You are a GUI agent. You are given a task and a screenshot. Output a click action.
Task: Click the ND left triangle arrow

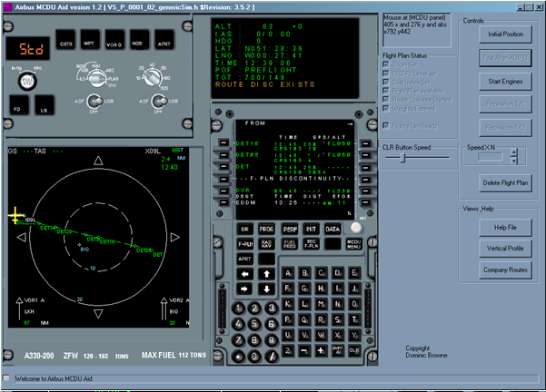pos(22,237)
